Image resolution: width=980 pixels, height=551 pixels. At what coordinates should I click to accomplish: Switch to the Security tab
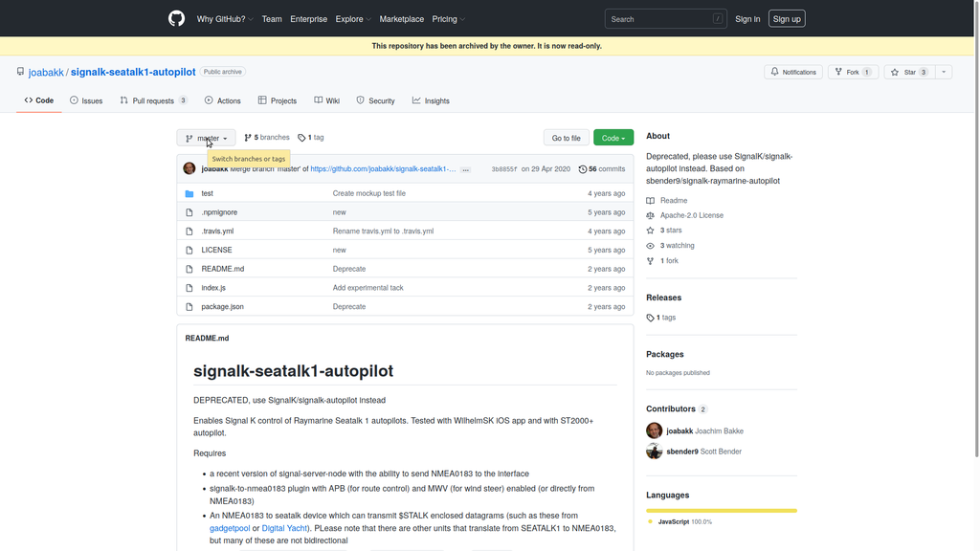(x=375, y=100)
